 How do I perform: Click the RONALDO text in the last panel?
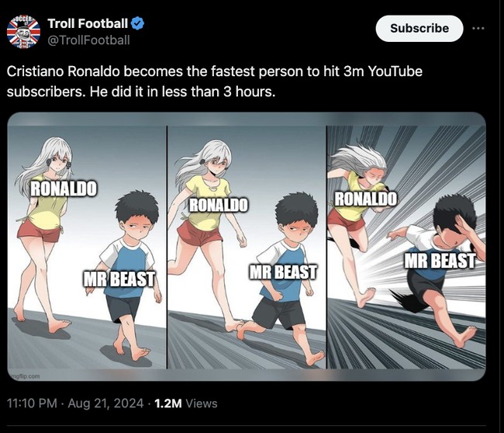point(365,199)
